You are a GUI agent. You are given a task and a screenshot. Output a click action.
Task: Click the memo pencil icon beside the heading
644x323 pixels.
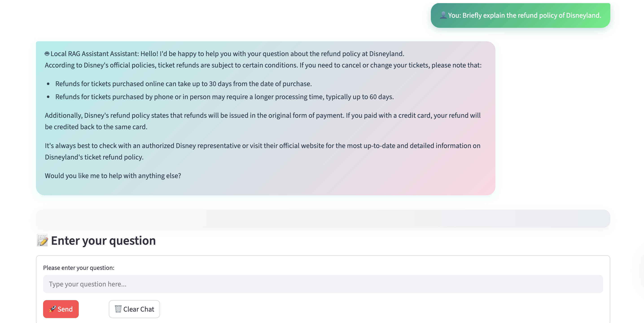42,240
